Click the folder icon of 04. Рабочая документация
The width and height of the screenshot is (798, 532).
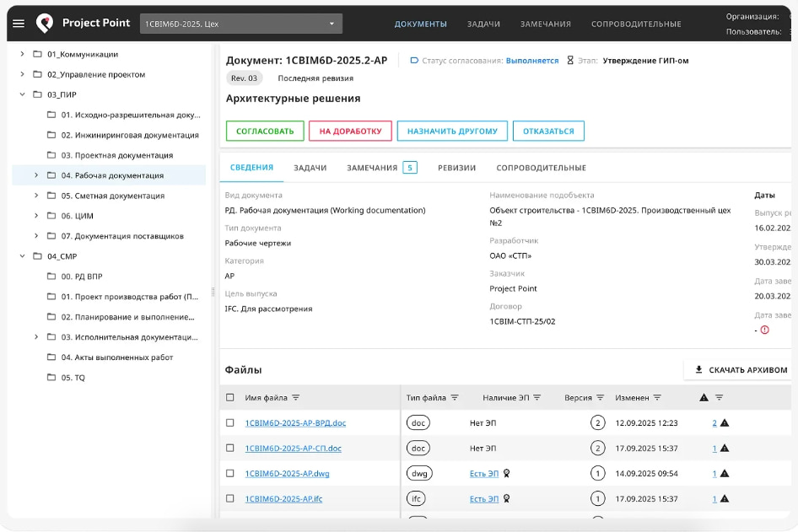click(51, 175)
